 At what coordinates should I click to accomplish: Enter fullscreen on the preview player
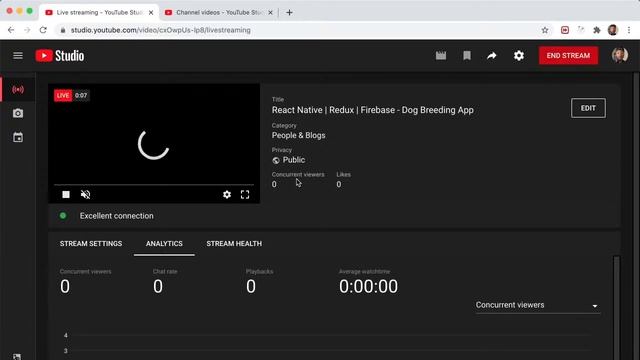coord(245,195)
